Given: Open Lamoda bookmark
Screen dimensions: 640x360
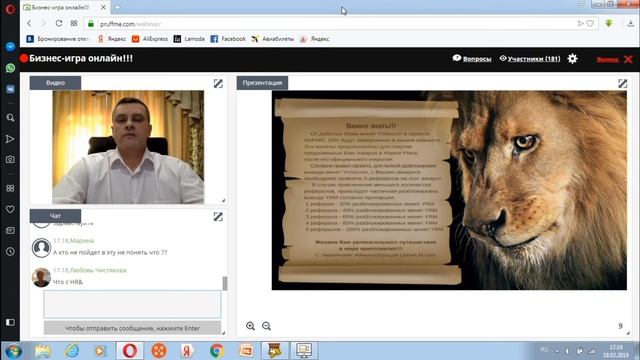Looking at the screenshot, I should point(189,39).
